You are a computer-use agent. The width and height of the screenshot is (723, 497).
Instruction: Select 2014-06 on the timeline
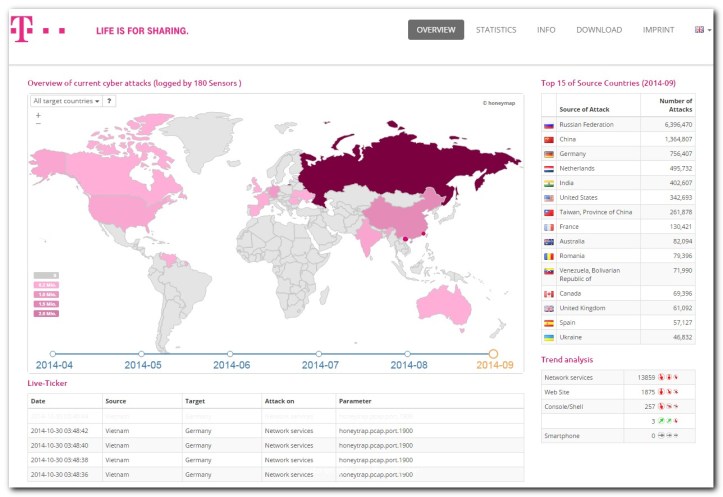coord(230,354)
